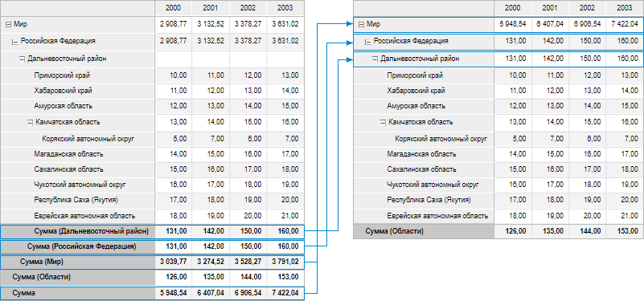The height and width of the screenshot is (301, 644).
Task: Collapse Дальневосточный район in left table
Action: point(23,59)
